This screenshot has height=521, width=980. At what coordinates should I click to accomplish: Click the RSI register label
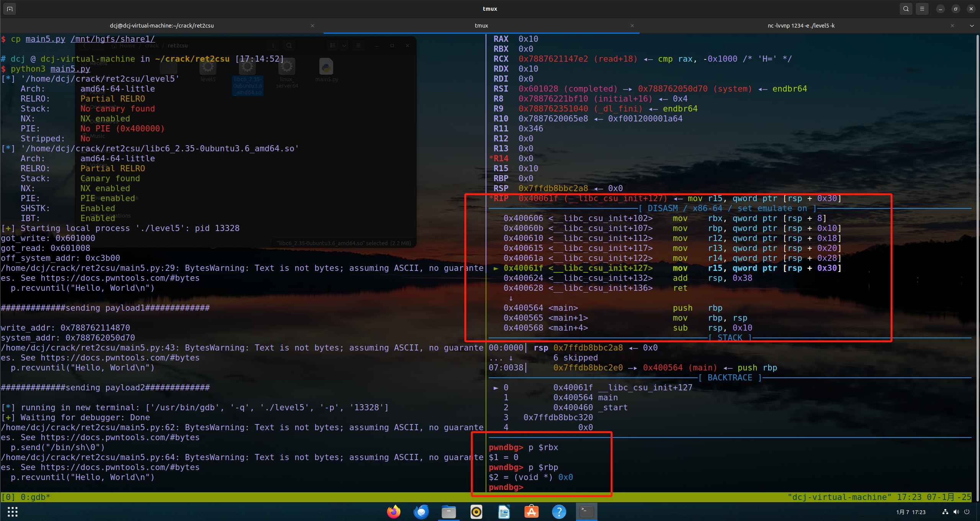tap(501, 89)
